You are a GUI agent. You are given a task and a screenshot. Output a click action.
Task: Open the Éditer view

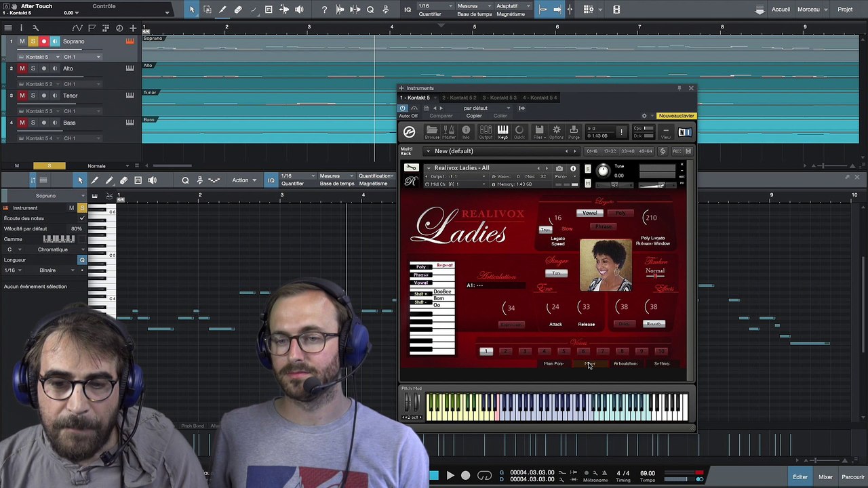pos(800,477)
